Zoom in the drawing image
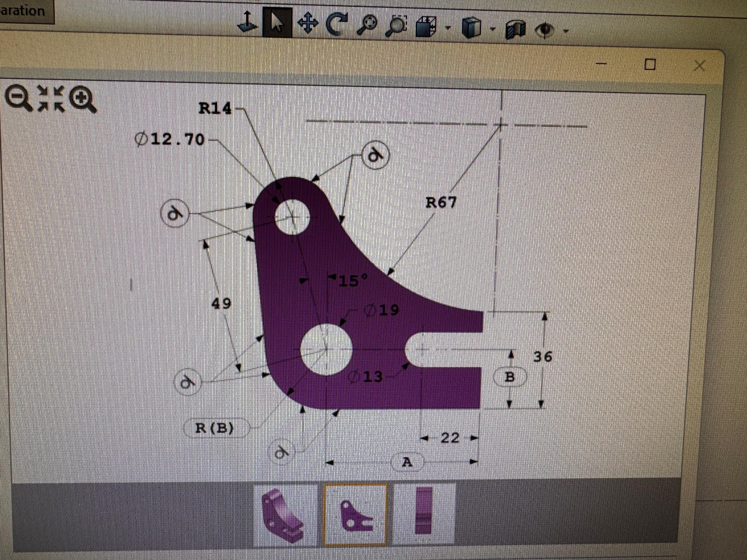The width and height of the screenshot is (747, 560). pos(82,100)
